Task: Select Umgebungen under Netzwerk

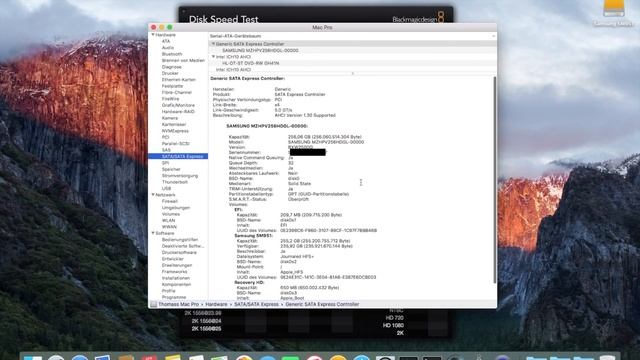Action: (x=176, y=208)
